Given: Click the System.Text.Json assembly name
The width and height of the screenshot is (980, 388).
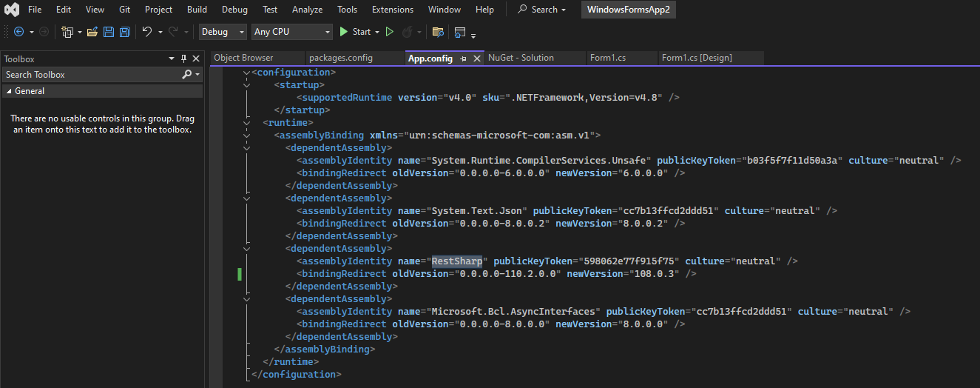Looking at the screenshot, I should pyautogui.click(x=476, y=210).
